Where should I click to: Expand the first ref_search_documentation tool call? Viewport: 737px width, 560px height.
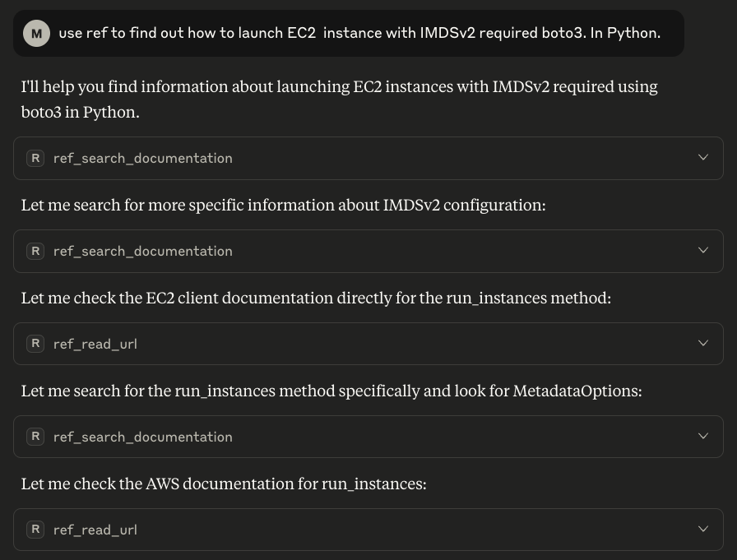pyautogui.click(x=703, y=157)
